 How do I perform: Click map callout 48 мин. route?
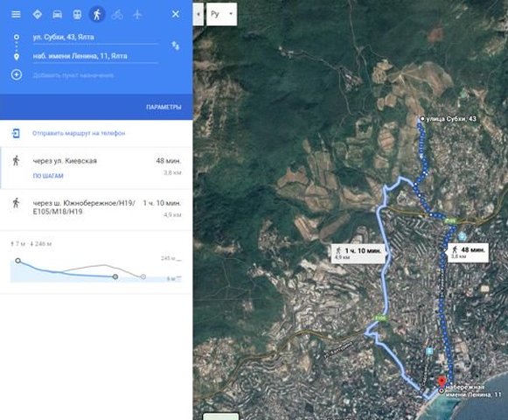click(x=469, y=252)
